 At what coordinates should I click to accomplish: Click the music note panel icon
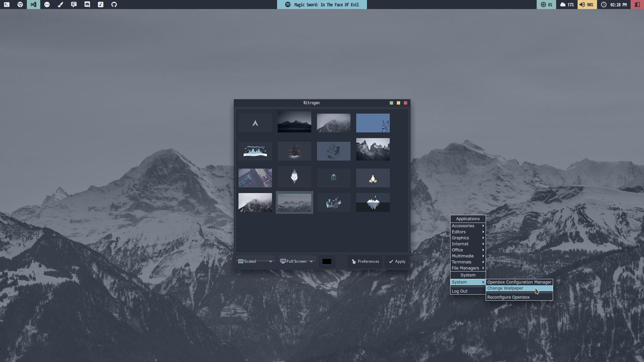tap(101, 4)
